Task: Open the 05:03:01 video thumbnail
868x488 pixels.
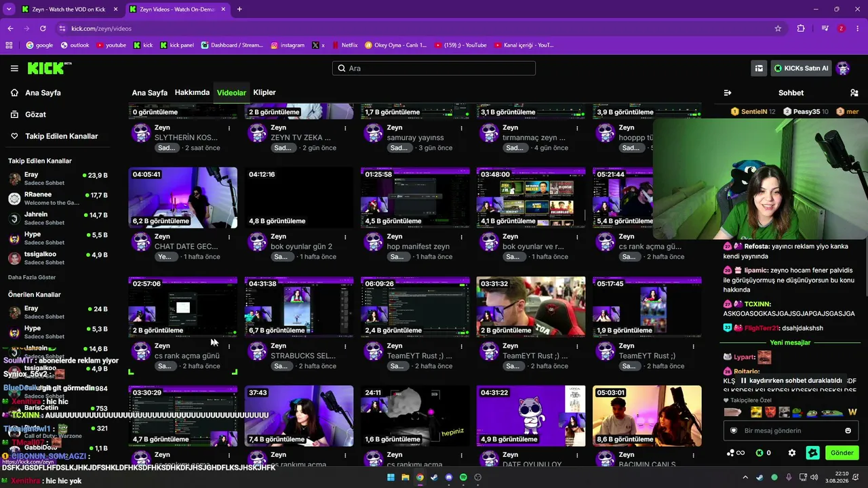Action: 647,415
